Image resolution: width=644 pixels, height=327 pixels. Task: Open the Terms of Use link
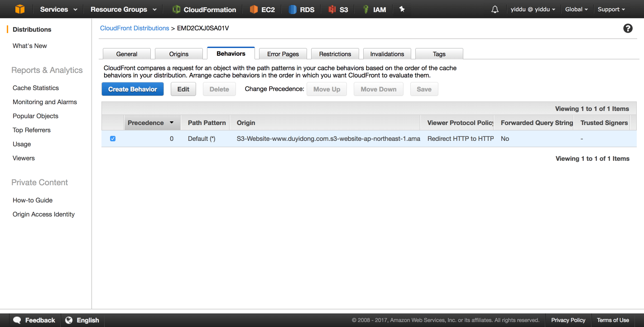[613, 320]
